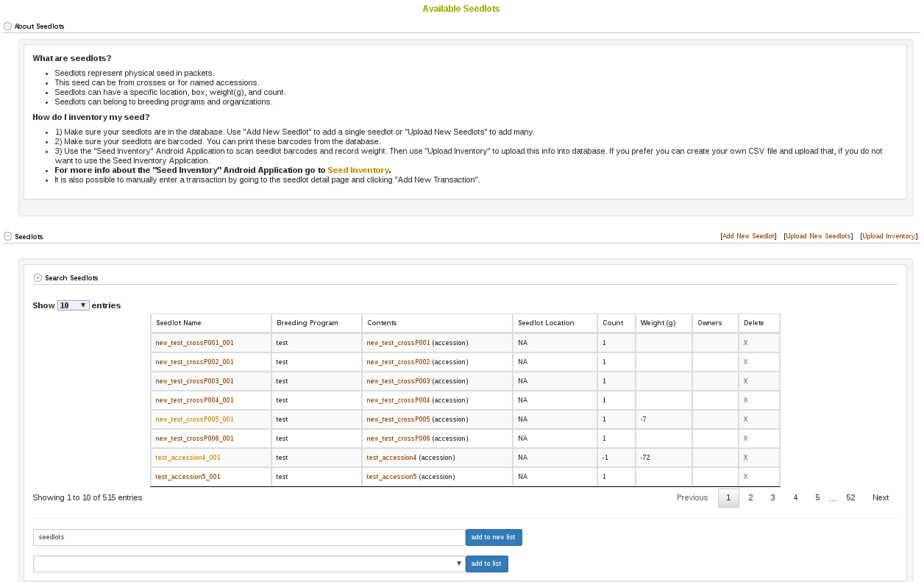Open accession new_test_crossP005 in Contents
Viewport: 924px width, 582px height.
(x=398, y=419)
